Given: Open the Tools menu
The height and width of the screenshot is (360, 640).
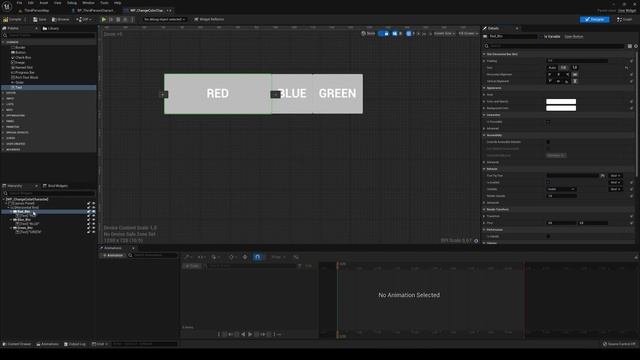Looking at the screenshot, I should pyautogui.click(x=104, y=3).
